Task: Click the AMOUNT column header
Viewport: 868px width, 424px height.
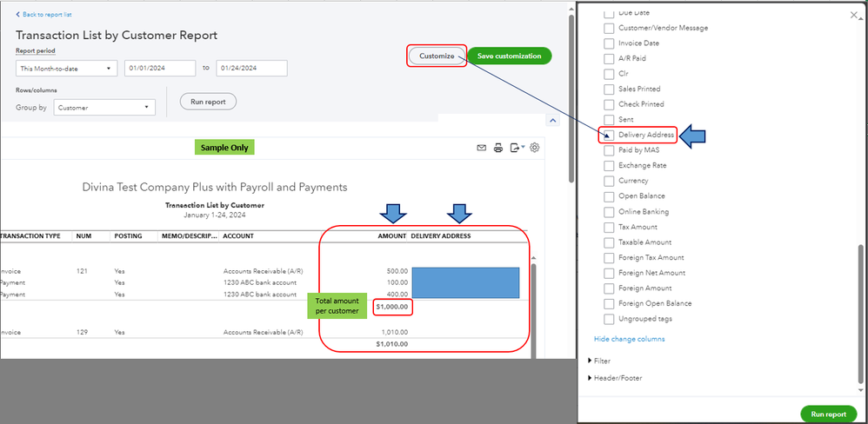Action: pos(392,236)
